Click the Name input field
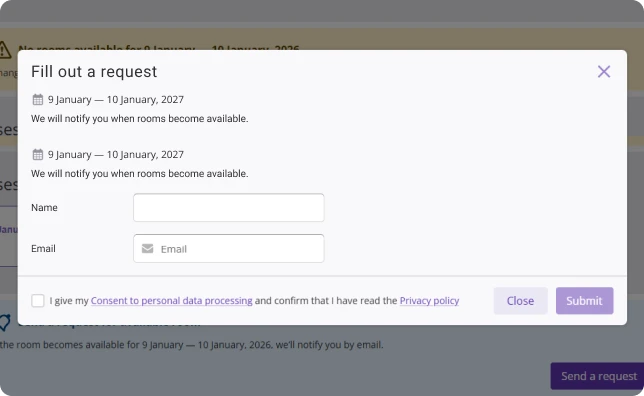The image size is (644, 396). [x=229, y=207]
